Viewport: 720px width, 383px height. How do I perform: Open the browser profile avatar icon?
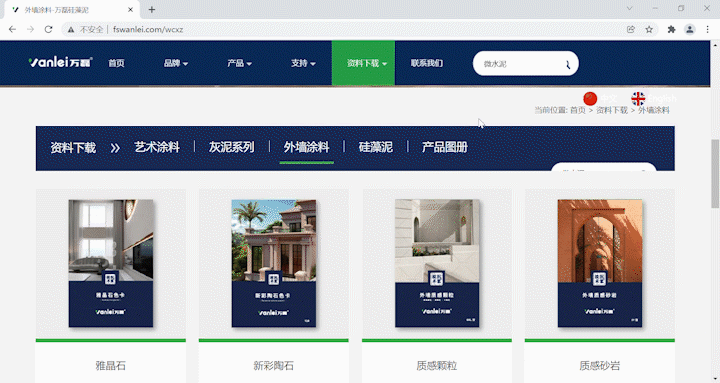coord(690,29)
